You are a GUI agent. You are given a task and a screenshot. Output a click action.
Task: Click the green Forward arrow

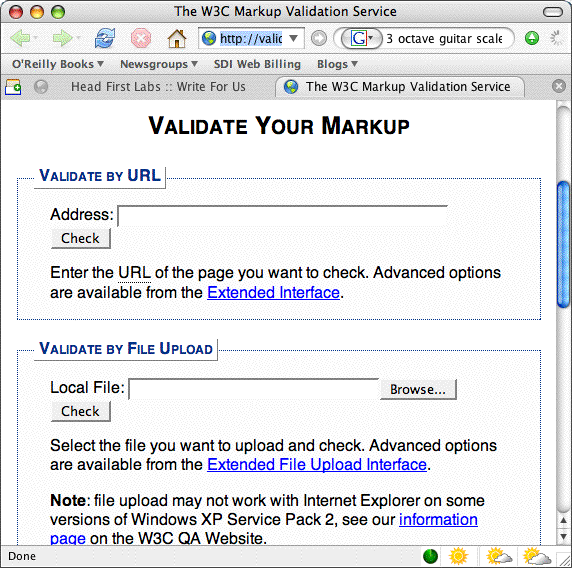62,38
